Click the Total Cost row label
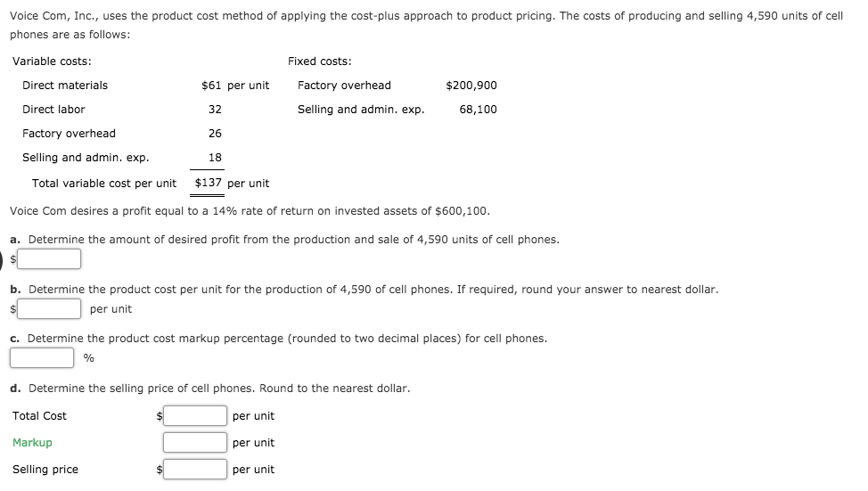 pos(39,416)
